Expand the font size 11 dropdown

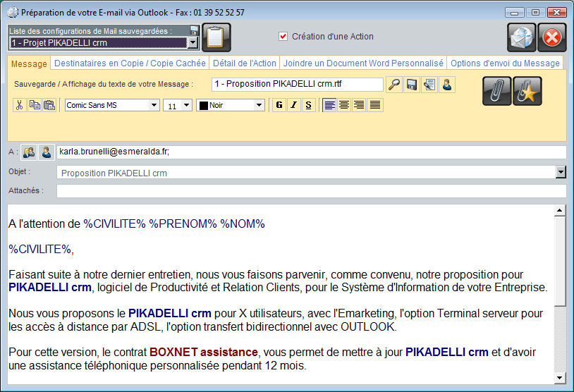point(177,105)
